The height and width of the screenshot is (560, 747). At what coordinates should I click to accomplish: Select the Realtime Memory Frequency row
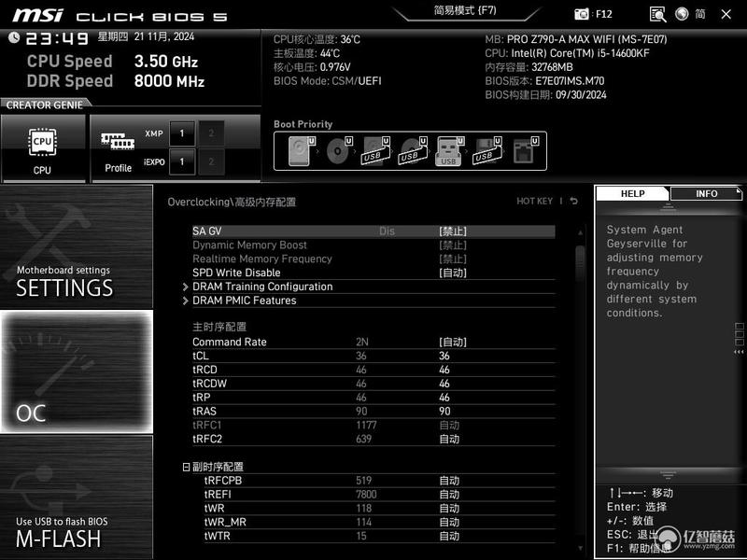click(x=373, y=259)
